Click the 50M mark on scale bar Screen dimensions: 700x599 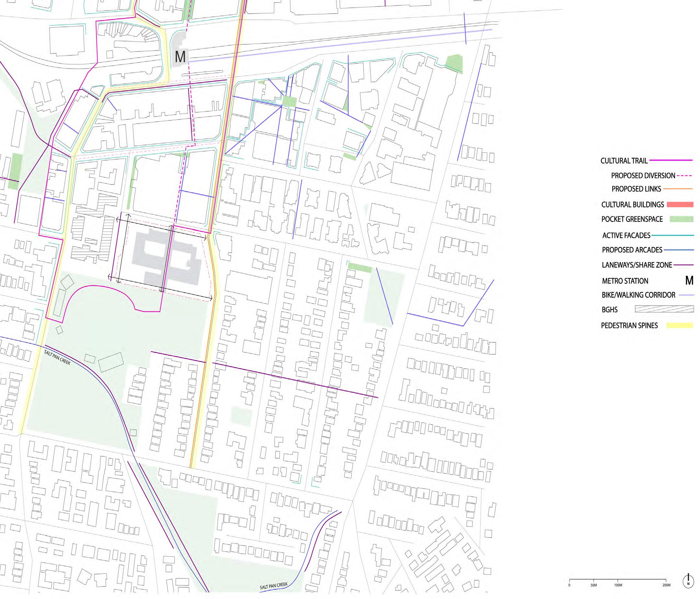tap(593, 585)
